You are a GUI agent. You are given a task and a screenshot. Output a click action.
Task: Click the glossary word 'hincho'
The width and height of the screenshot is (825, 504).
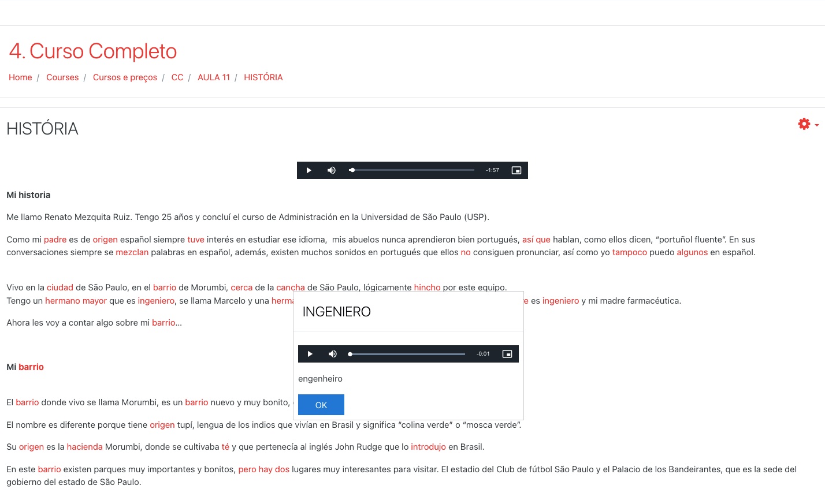[427, 287]
